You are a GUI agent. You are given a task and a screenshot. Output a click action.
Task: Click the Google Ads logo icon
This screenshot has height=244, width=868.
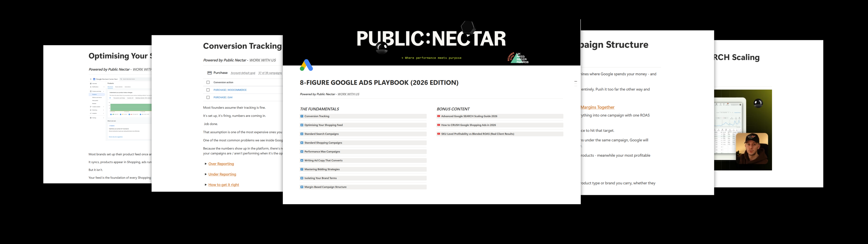click(306, 65)
